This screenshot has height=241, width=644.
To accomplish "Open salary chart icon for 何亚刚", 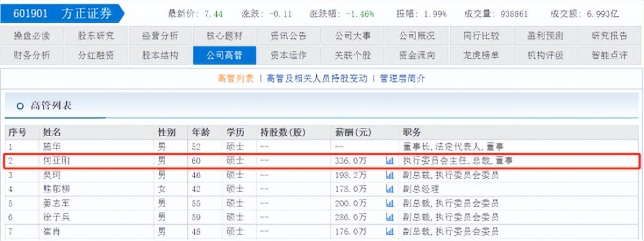I will pyautogui.click(x=390, y=161).
